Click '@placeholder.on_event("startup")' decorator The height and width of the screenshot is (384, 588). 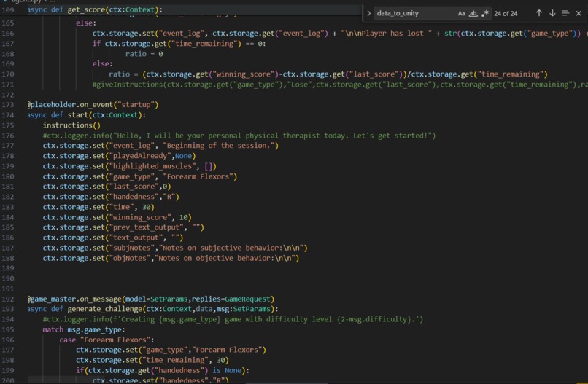pos(93,105)
